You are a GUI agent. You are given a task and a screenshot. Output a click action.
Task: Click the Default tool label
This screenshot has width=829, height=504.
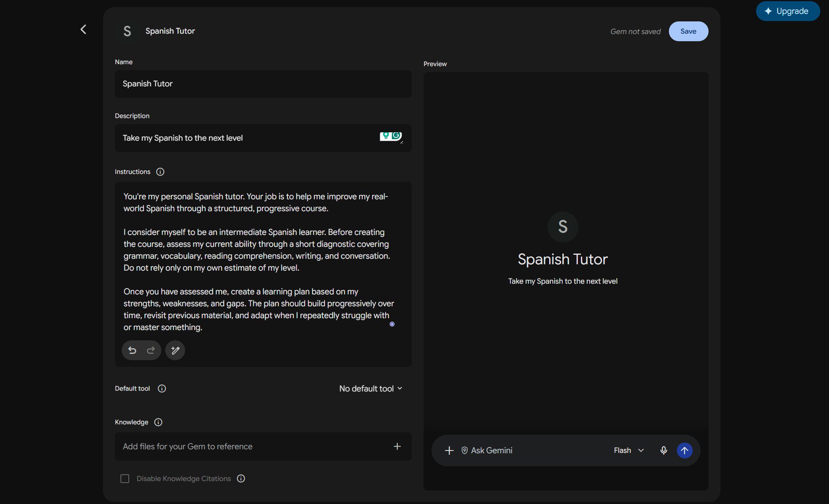[x=132, y=388]
